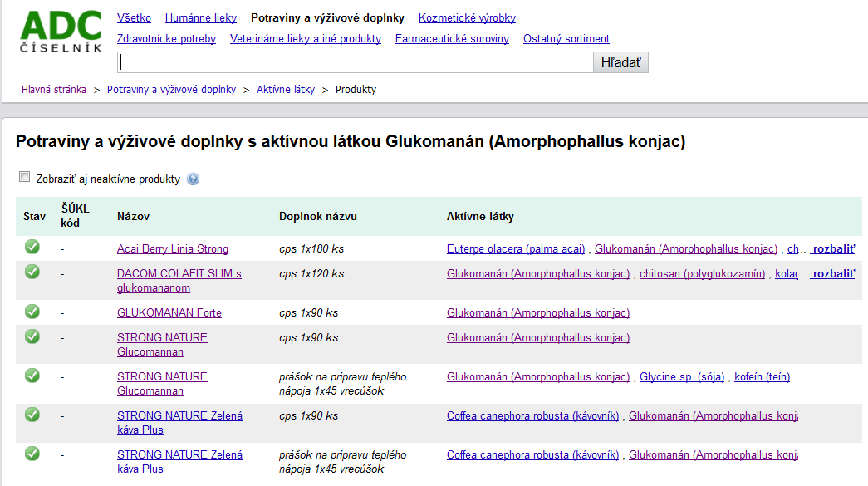Focus the search text field
Image resolution: width=868 pixels, height=486 pixels.
point(356,62)
